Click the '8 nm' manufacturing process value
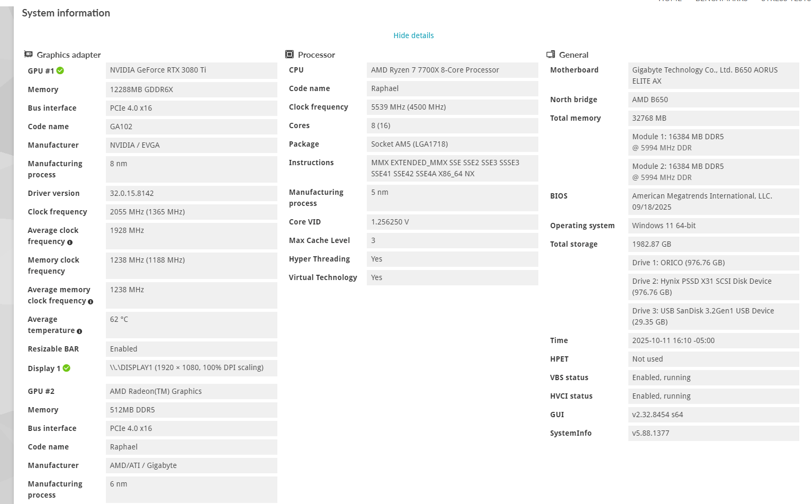 192,169
